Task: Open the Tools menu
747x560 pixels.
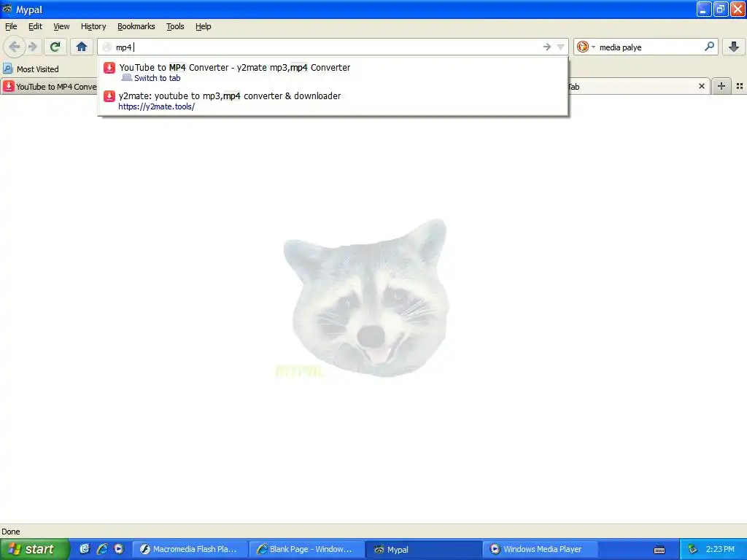Action: (x=175, y=26)
